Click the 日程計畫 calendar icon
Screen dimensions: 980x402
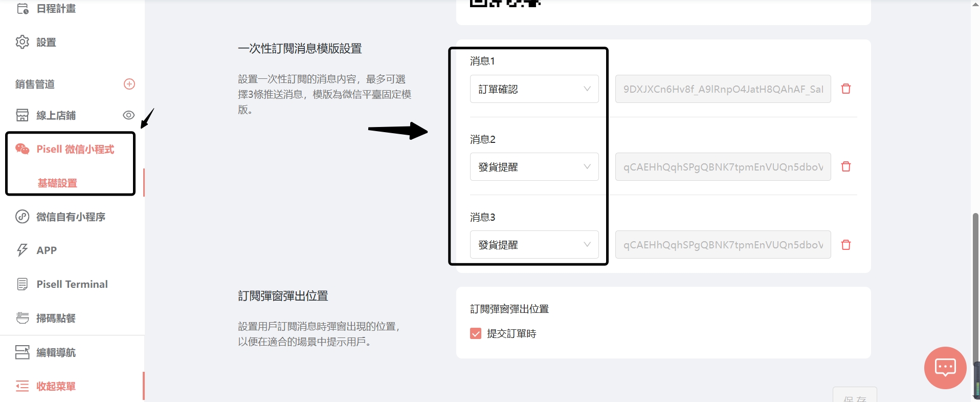click(23, 9)
